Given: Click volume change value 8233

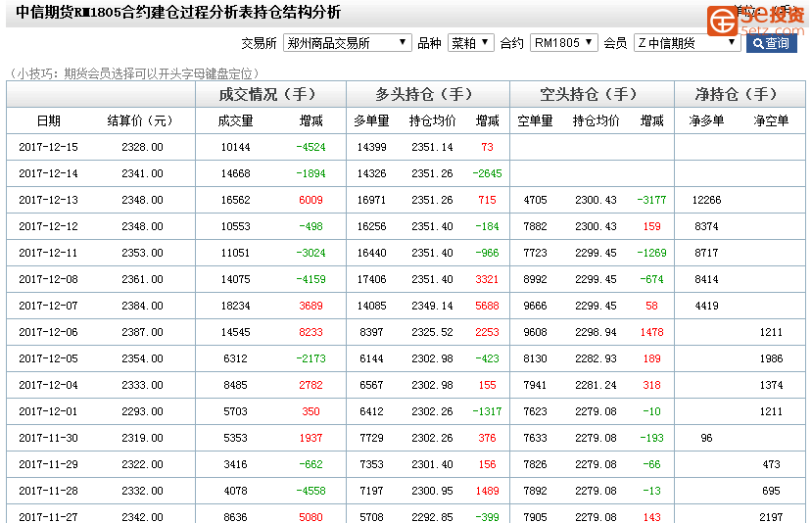Looking at the screenshot, I should click(x=310, y=332).
